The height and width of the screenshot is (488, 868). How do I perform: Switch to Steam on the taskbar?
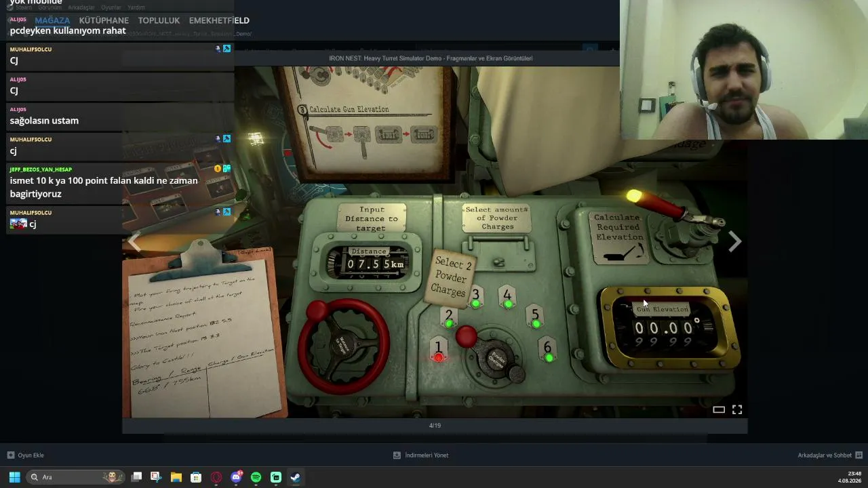[x=296, y=477]
